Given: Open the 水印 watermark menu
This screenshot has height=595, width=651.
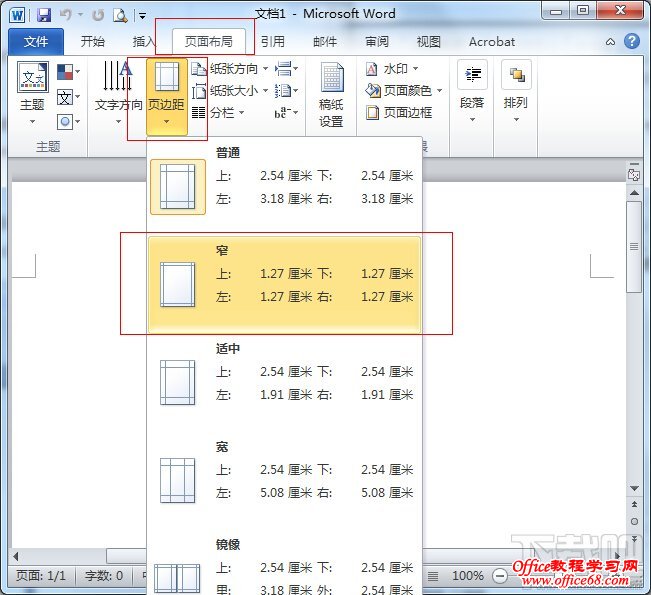Looking at the screenshot, I should [392, 69].
